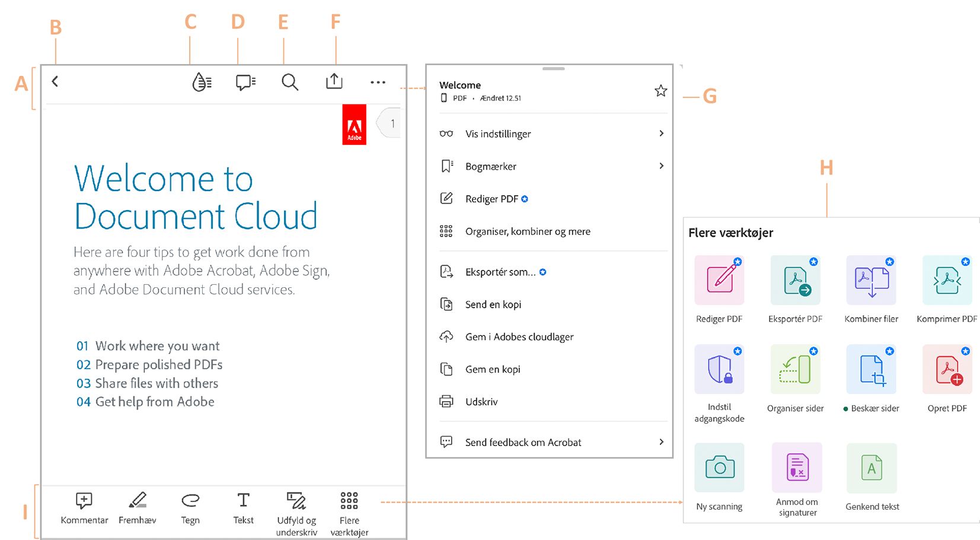Select the search magnifier icon

tap(289, 82)
